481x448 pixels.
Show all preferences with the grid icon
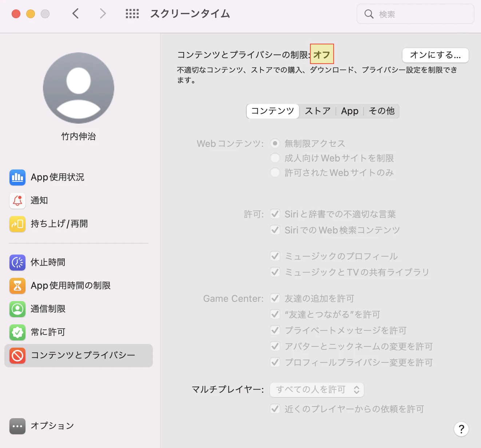132,14
